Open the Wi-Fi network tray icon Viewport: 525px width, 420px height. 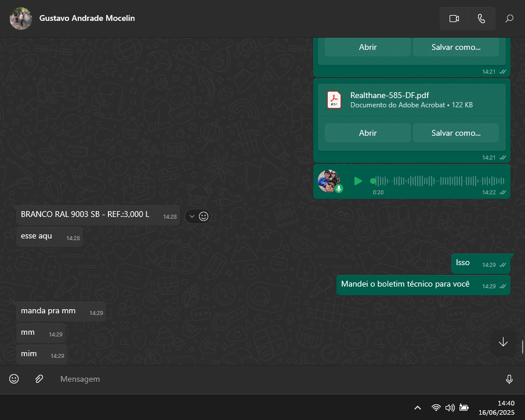pyautogui.click(x=436, y=408)
